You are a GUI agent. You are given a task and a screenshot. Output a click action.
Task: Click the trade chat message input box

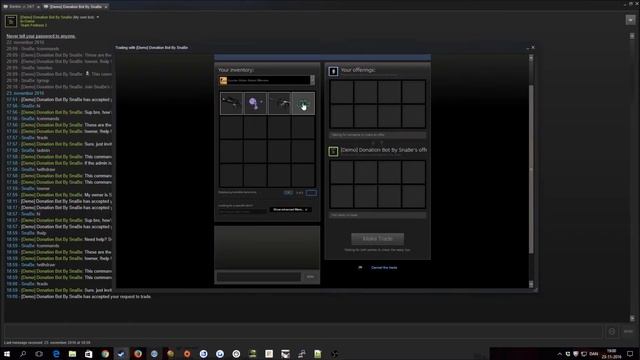pyautogui.click(x=259, y=277)
